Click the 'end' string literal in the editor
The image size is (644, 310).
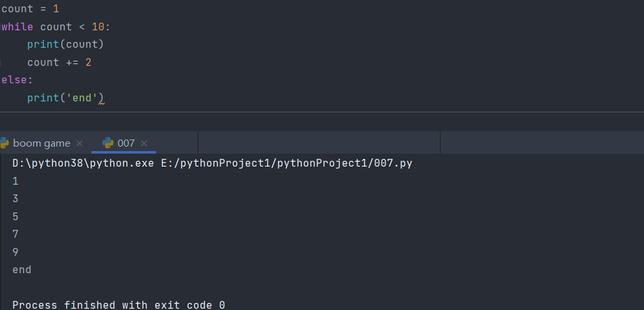click(82, 98)
